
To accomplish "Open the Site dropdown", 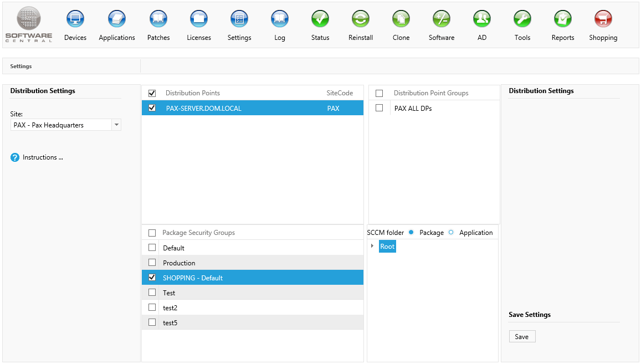I will click(x=116, y=124).
